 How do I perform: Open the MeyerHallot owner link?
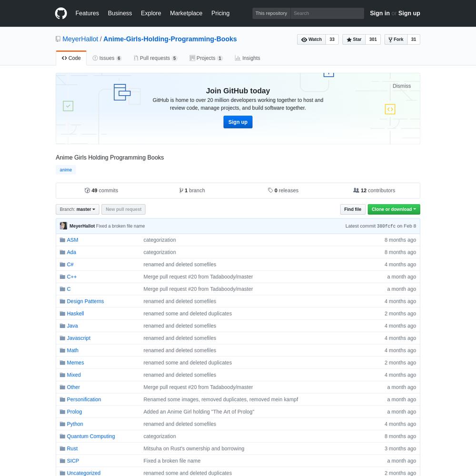point(80,39)
